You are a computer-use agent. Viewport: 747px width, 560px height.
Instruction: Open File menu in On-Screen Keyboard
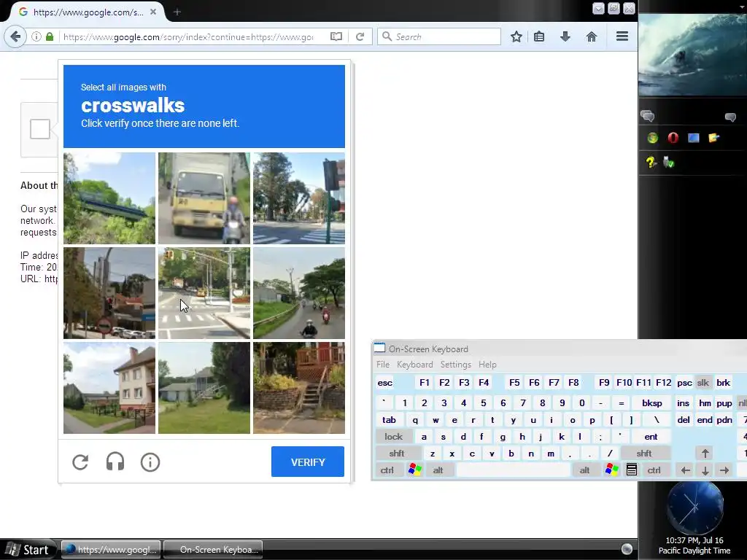[x=382, y=365]
